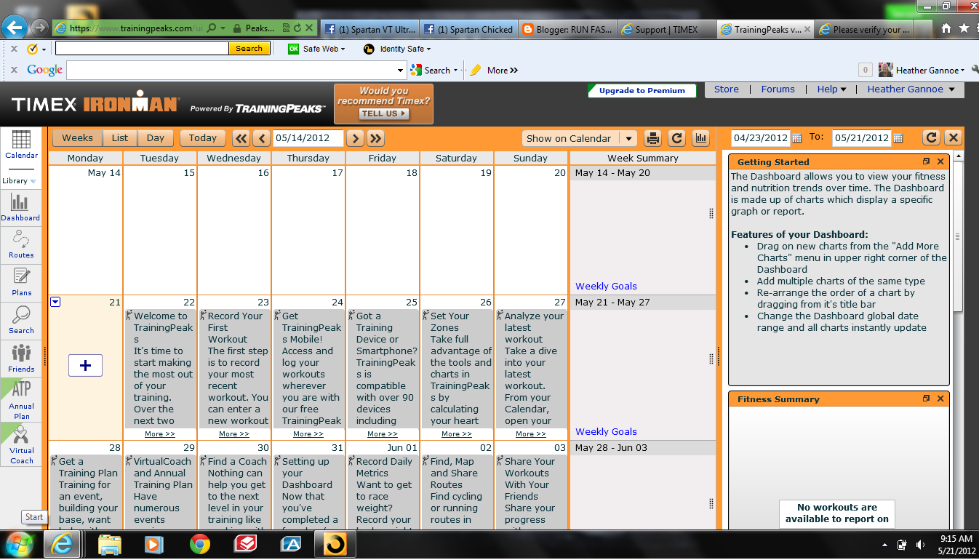Open the Show on Calendar dropdown
Image resolution: width=979 pixels, height=560 pixels.
[x=580, y=138]
